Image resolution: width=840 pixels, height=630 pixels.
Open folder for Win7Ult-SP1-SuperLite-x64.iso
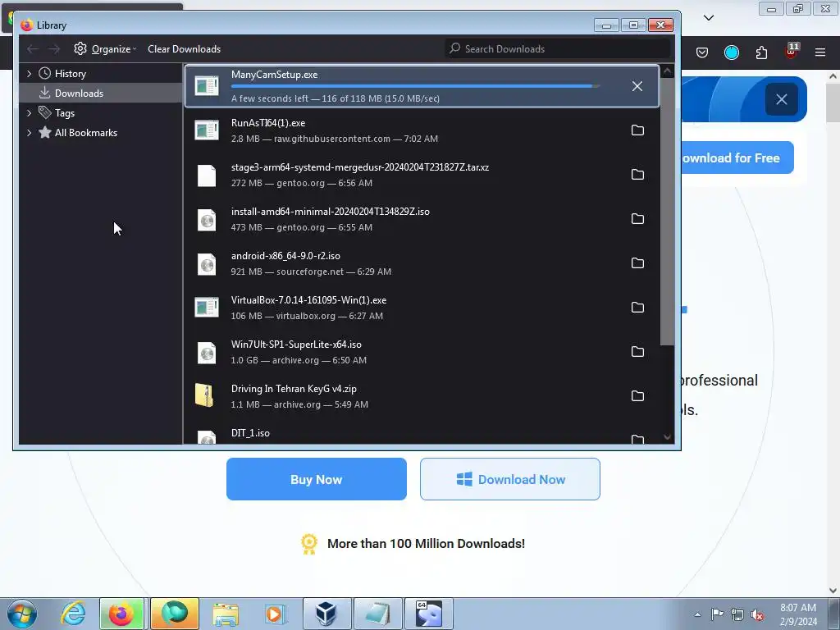[x=637, y=351]
